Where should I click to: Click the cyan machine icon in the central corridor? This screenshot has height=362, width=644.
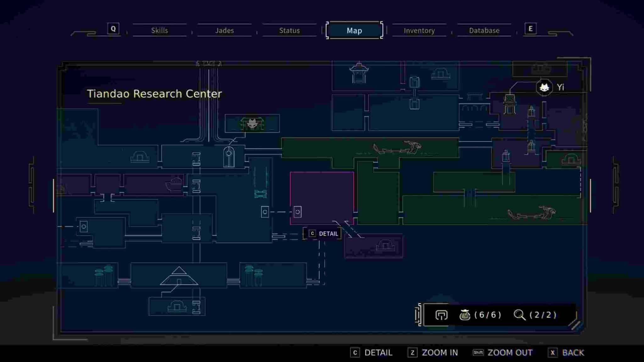coord(260,194)
